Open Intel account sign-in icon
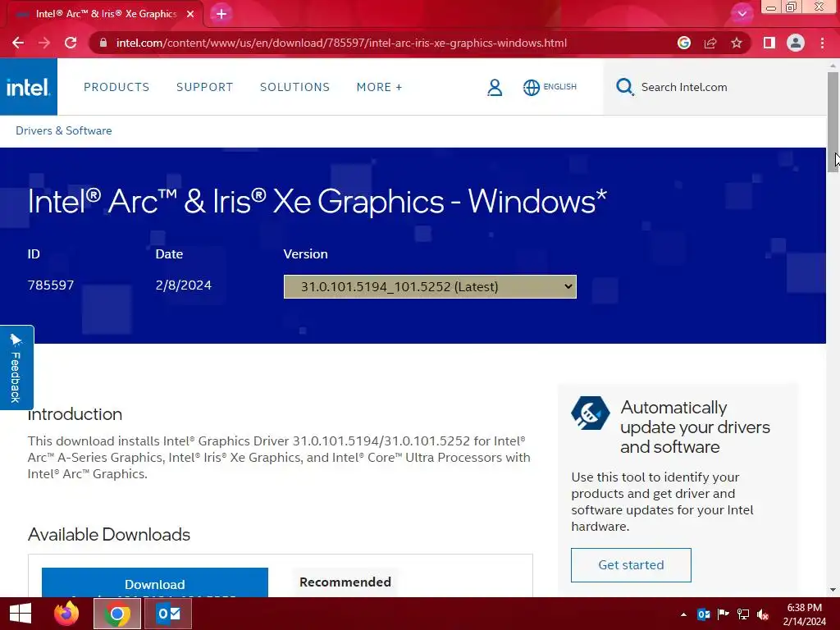Viewport: 840px width, 630px height. coord(495,87)
